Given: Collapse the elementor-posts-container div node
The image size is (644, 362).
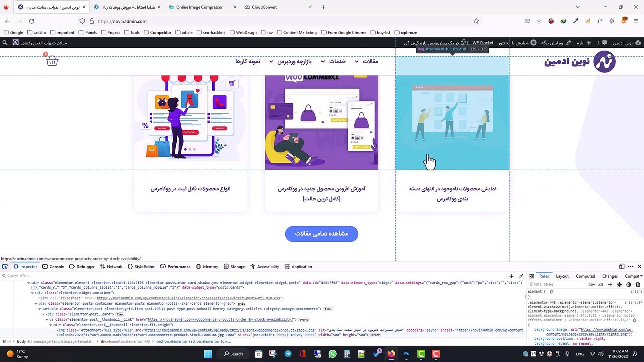Looking at the screenshot, I should pyautogui.click(x=36, y=304).
